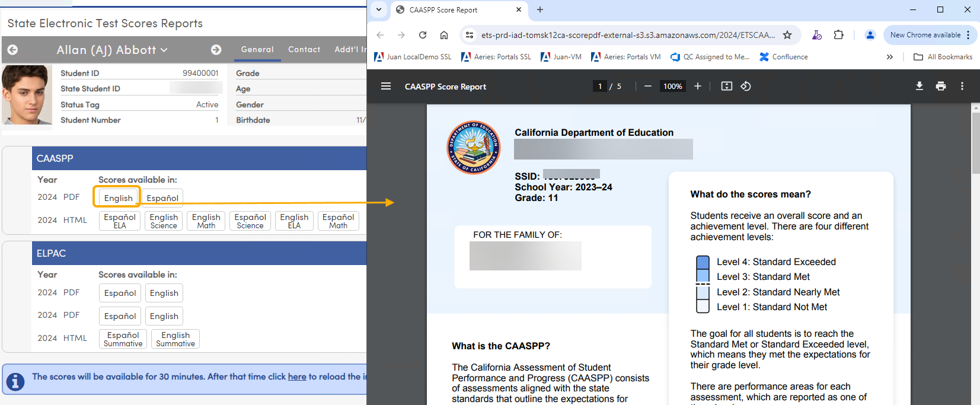Open PDF viewer more actions menu

(962, 86)
